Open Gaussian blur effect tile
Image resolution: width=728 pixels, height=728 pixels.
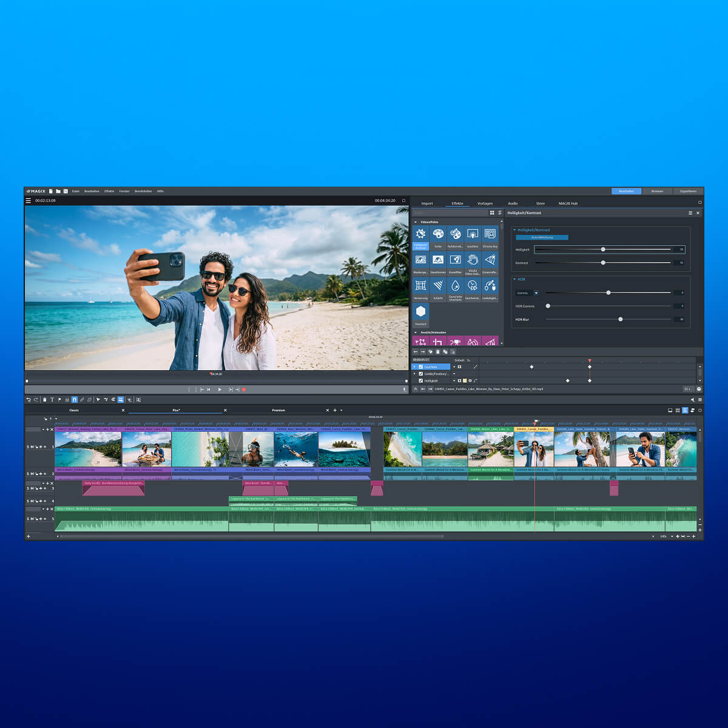tap(455, 289)
